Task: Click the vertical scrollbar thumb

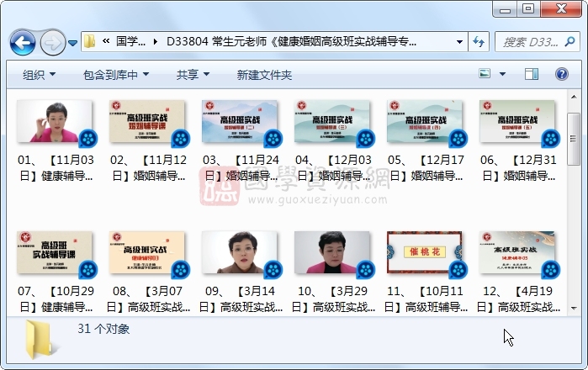Action: pyautogui.click(x=574, y=139)
